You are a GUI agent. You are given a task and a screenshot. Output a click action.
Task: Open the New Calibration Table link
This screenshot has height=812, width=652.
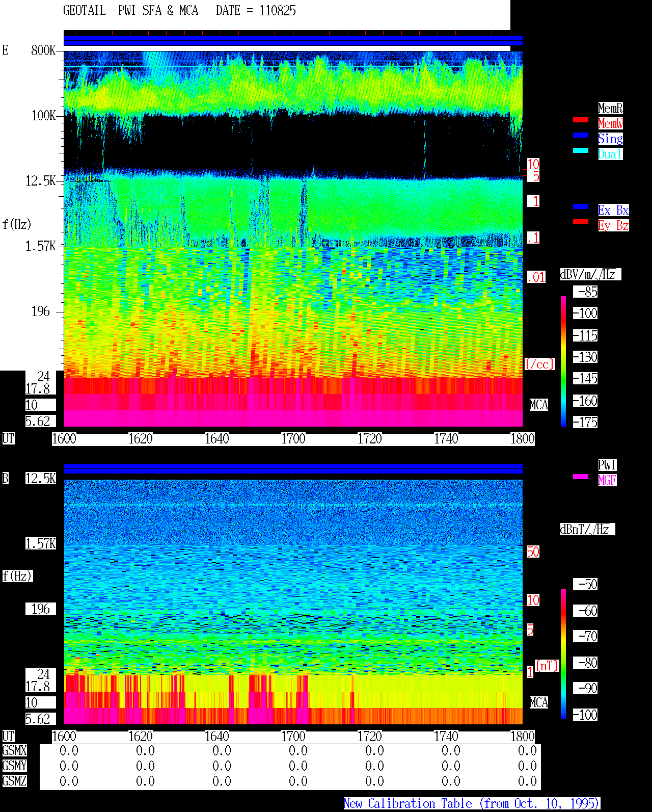click(x=472, y=803)
